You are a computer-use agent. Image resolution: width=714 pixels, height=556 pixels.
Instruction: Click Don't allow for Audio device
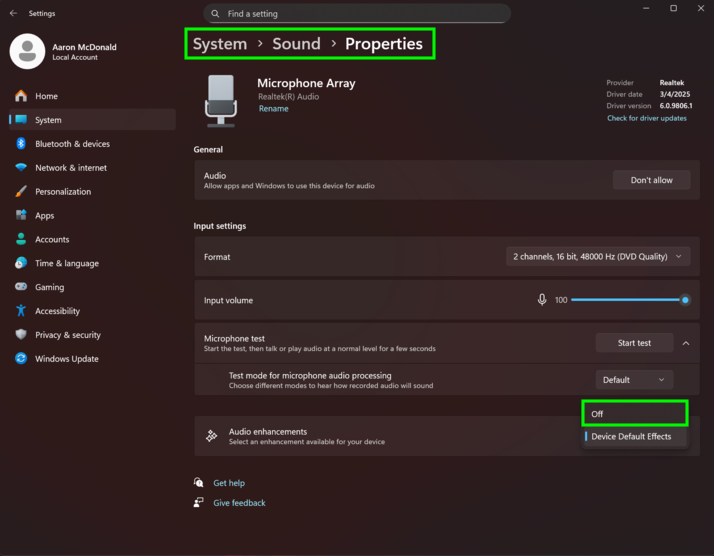click(651, 180)
